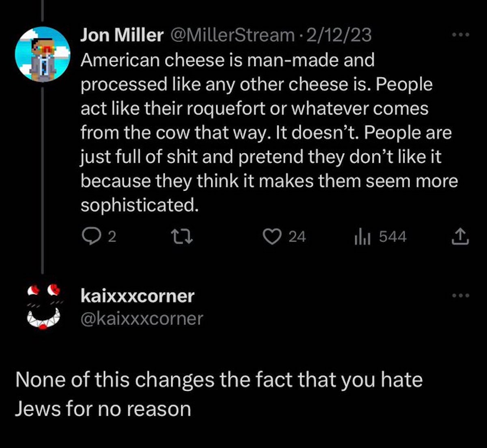
Task: Open more options on Jon Miller's tweet
Action: [461, 35]
